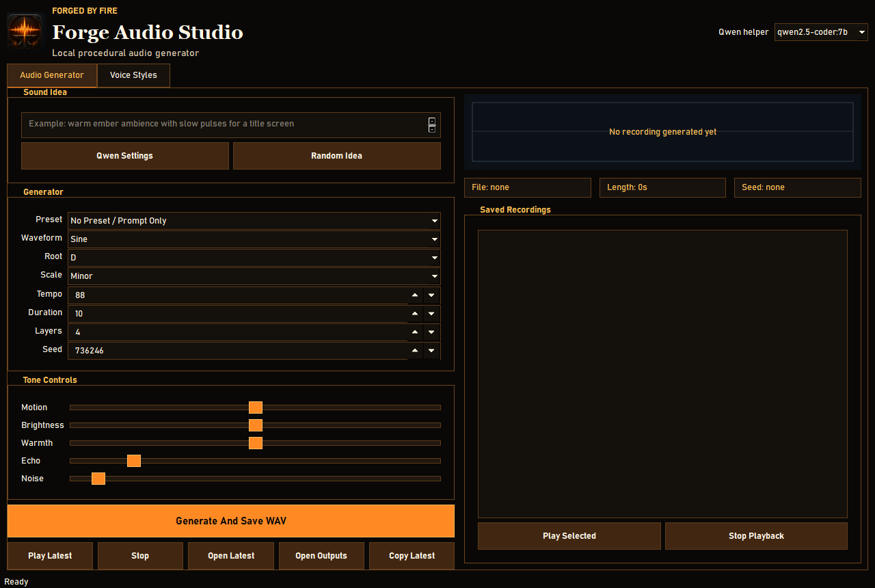Decrease the Duration value with down arrow

(431, 314)
